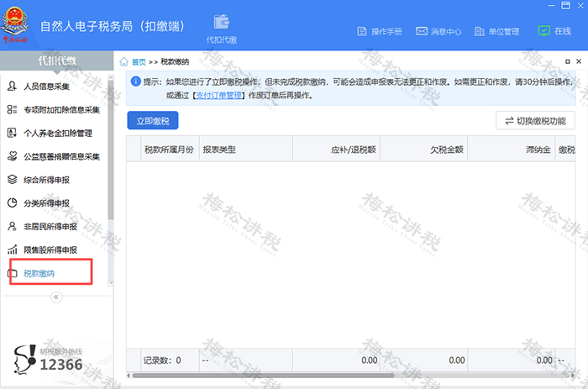Click the 综合所得申报 layers icon

pyautogui.click(x=12, y=180)
